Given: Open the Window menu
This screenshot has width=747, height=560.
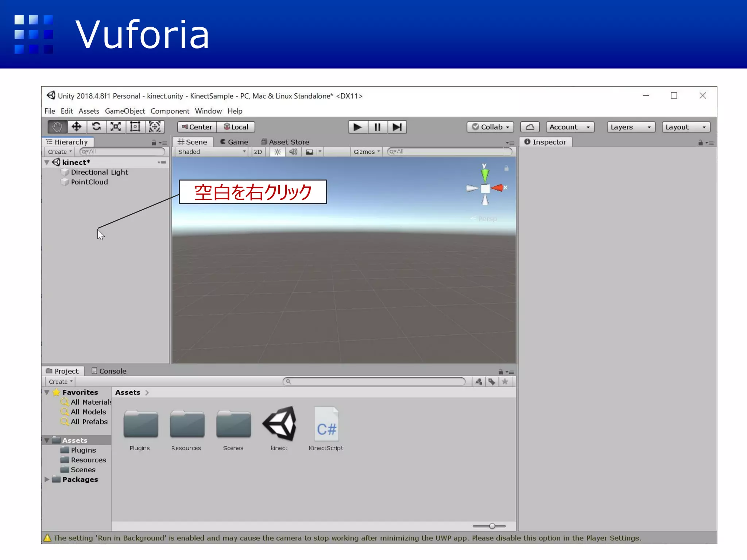Looking at the screenshot, I should pos(208,111).
